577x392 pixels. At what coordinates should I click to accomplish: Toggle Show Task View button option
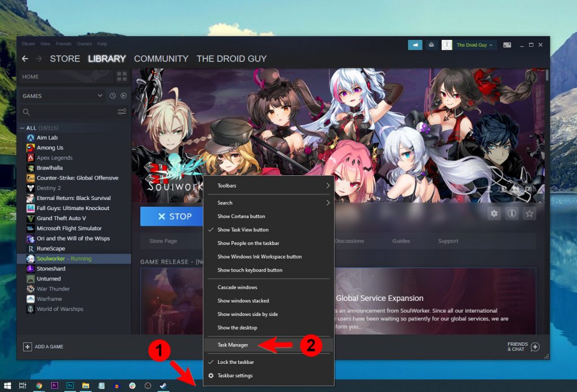pyautogui.click(x=269, y=229)
